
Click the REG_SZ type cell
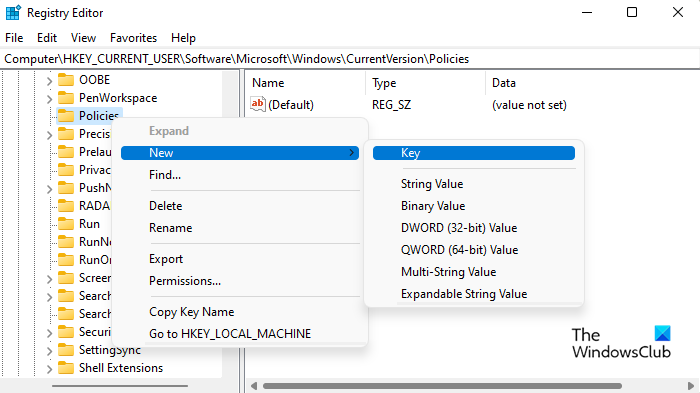pos(392,105)
